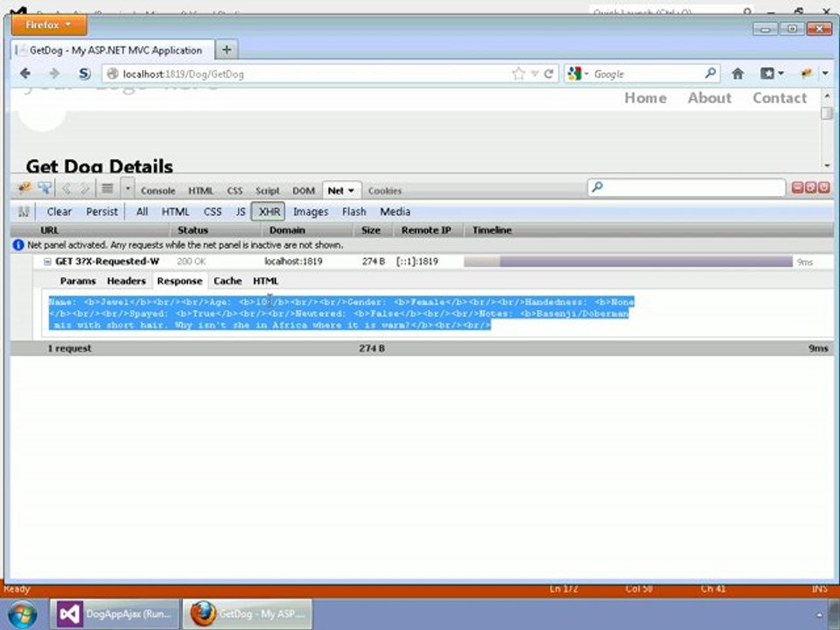This screenshot has height=630, width=840.
Task: Switch to the Firebug Cookies panel
Action: pos(385,191)
